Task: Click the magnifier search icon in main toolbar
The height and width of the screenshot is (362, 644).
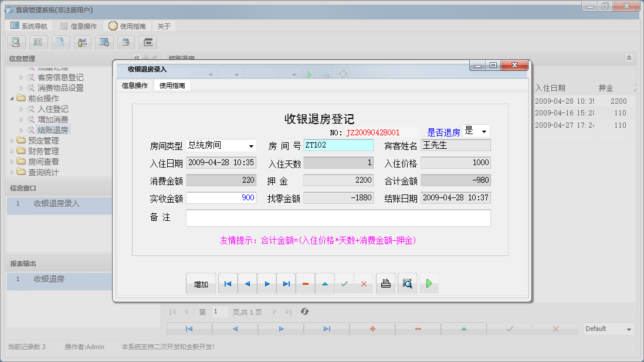Action: 16,42
